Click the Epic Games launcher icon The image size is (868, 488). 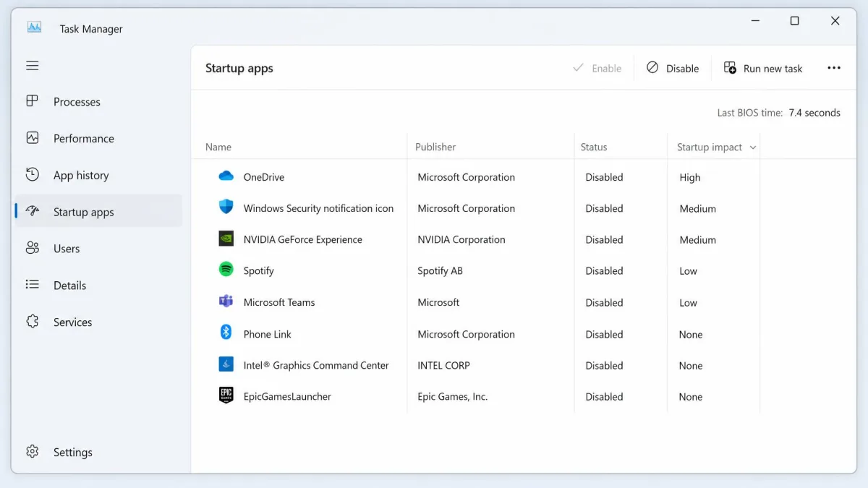click(x=226, y=395)
